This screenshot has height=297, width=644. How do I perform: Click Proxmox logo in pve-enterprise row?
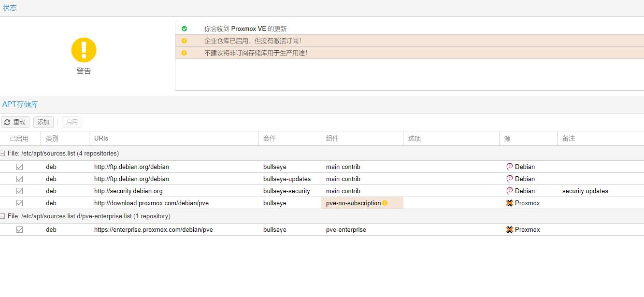510,230
